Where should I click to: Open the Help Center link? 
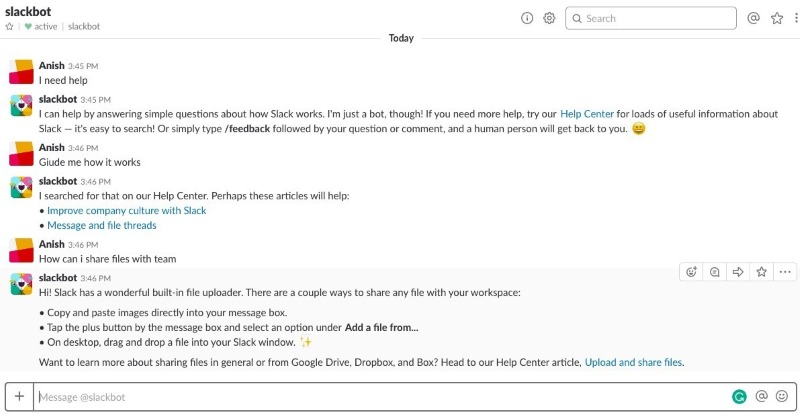tap(587, 114)
